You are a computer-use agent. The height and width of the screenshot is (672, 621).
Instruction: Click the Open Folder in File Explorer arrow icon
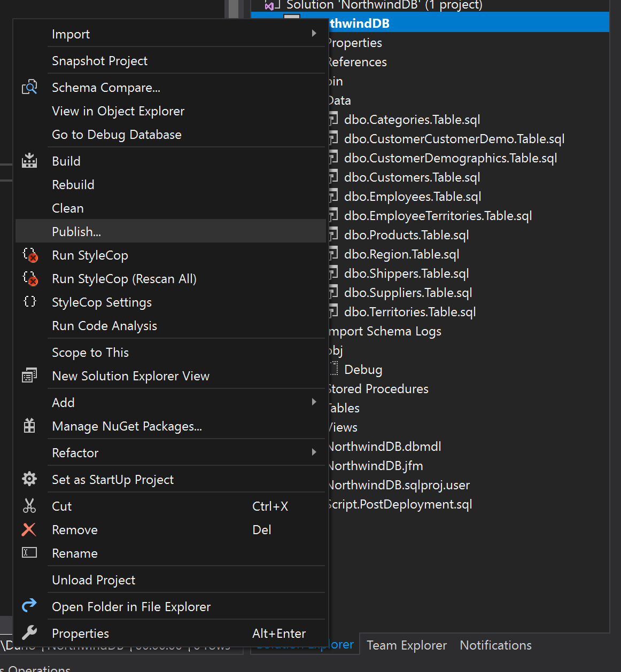(x=29, y=605)
